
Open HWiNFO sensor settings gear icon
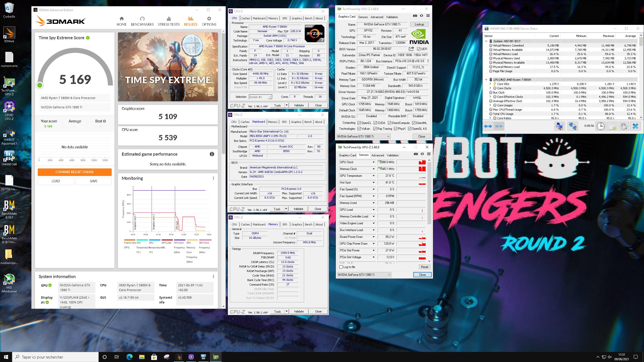[x=624, y=126]
